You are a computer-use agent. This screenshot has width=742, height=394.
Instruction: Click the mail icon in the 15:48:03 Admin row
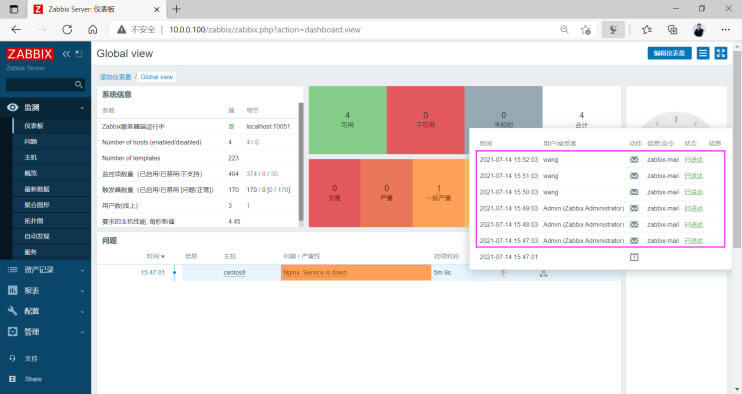point(634,225)
